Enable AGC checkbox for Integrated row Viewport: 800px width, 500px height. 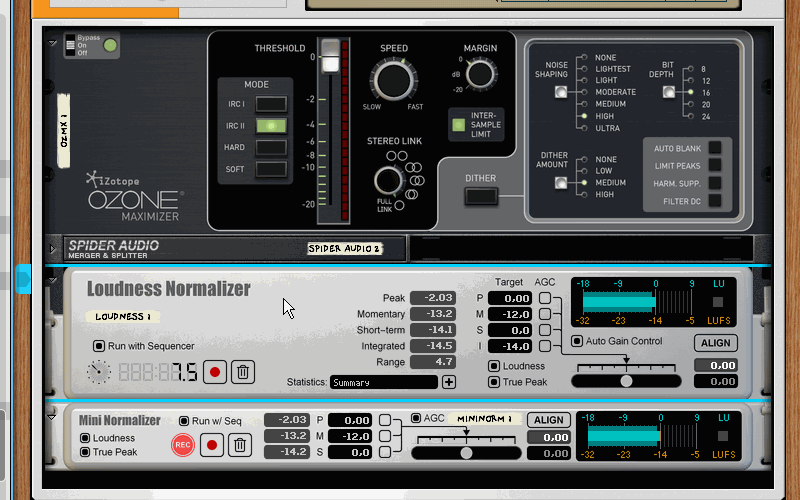tap(545, 346)
